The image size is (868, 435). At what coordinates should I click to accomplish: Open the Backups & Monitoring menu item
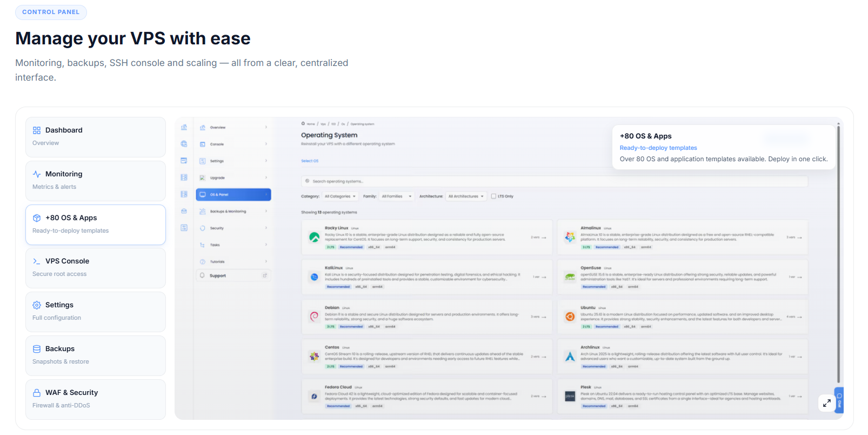click(233, 212)
